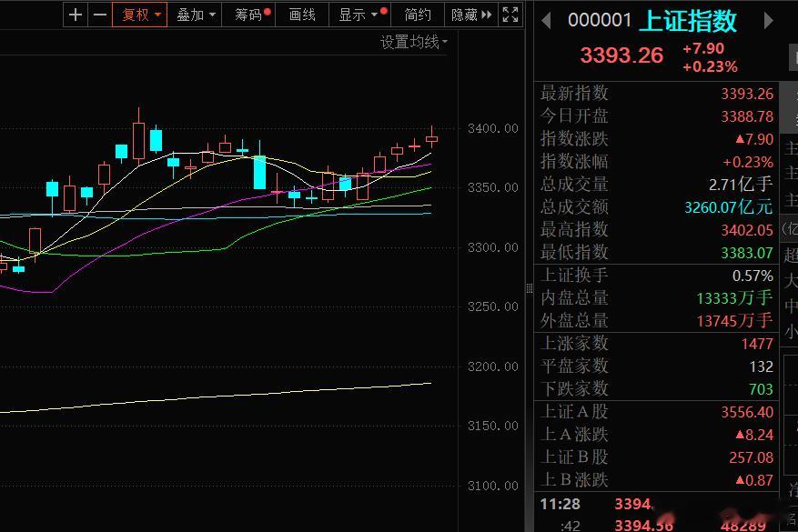This screenshot has height=532, width=798.
Task: Click the 外盘总量 value 13745万手
Action: 735,321
